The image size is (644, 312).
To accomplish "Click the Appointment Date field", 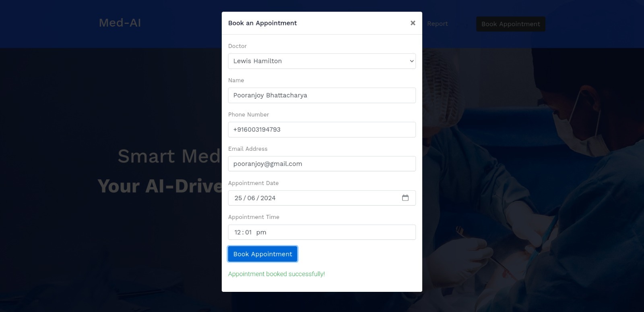I will point(322,198).
